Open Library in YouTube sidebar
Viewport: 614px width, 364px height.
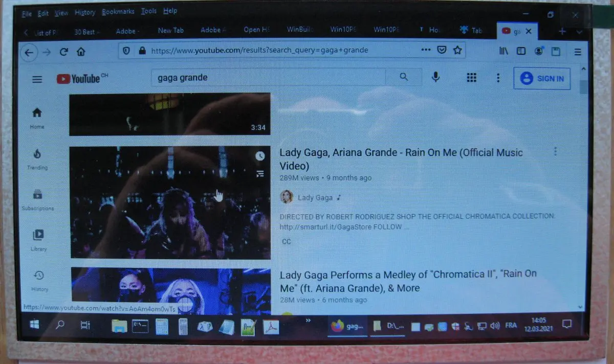(x=38, y=240)
